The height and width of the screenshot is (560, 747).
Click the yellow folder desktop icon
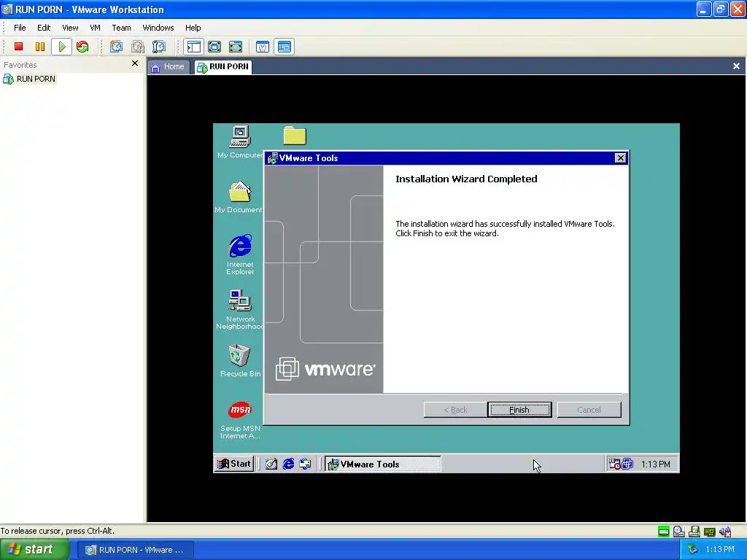(x=295, y=136)
